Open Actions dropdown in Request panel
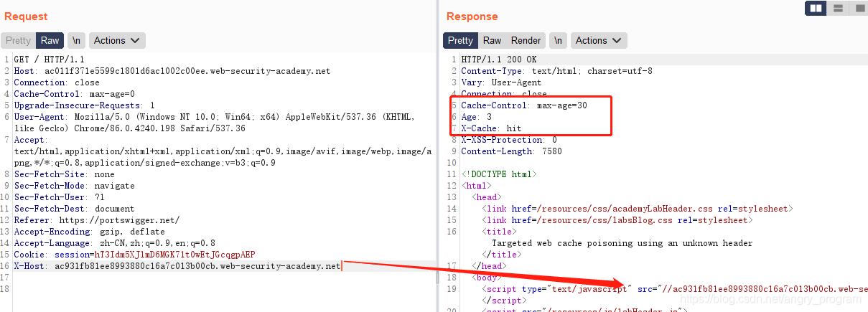Screen dimensions: 868x312 click(117, 41)
